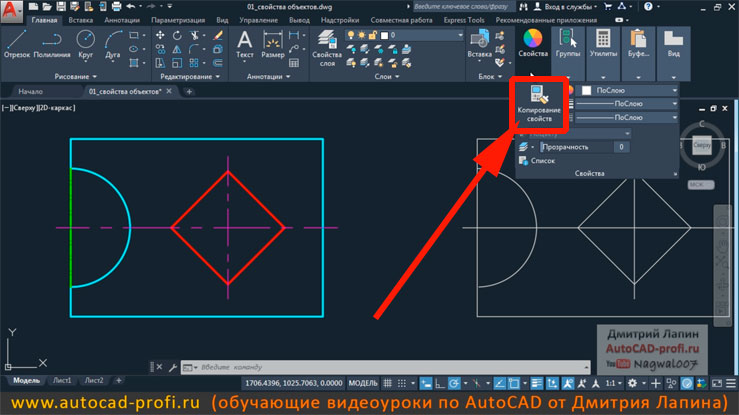This screenshot has width=739, height=415.
Task: Expand the Редактирование panel dropdown
Action: pyautogui.click(x=190, y=76)
